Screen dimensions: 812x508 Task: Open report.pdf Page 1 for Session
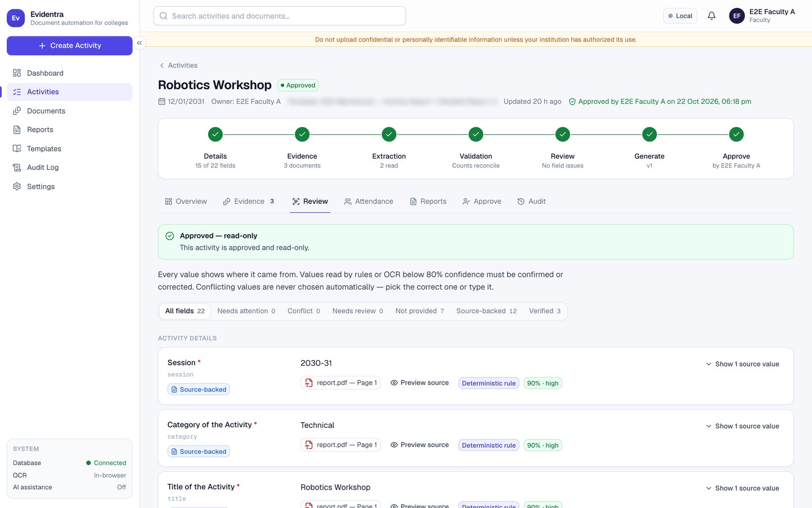coord(341,383)
